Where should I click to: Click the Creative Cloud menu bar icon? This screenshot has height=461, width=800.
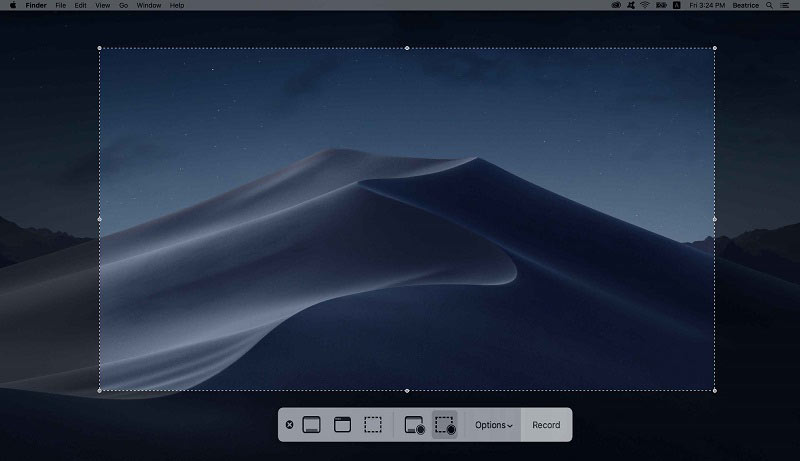[x=616, y=5]
